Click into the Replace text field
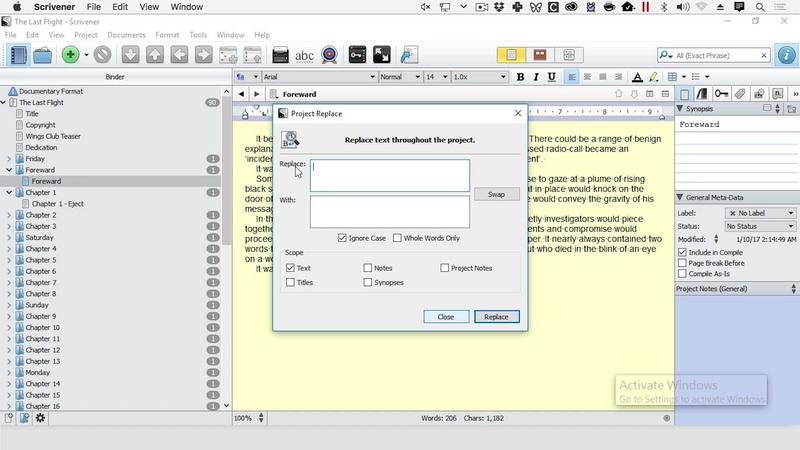 (x=390, y=176)
